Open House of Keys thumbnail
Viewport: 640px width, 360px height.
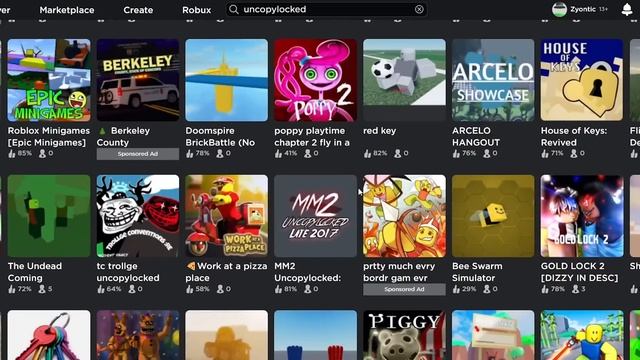[x=582, y=80]
